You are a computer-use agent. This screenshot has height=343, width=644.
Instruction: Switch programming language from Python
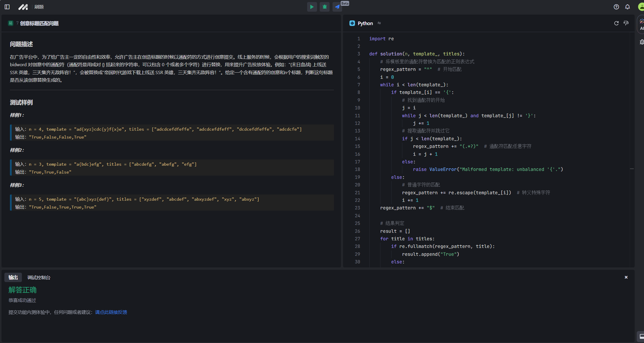tap(365, 23)
